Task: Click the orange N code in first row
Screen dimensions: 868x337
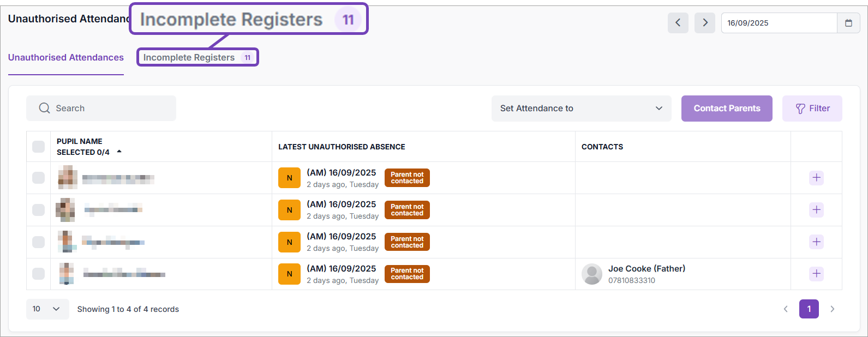Action: [x=289, y=178]
